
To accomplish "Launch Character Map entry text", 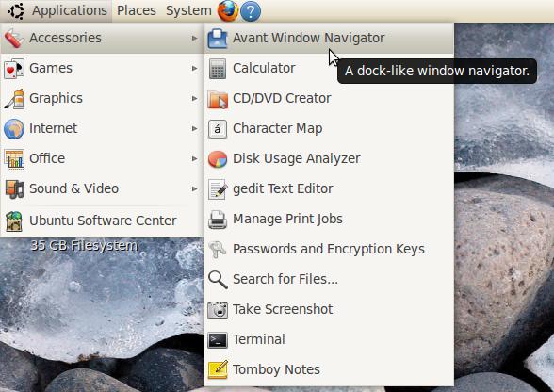I will pos(277,129).
